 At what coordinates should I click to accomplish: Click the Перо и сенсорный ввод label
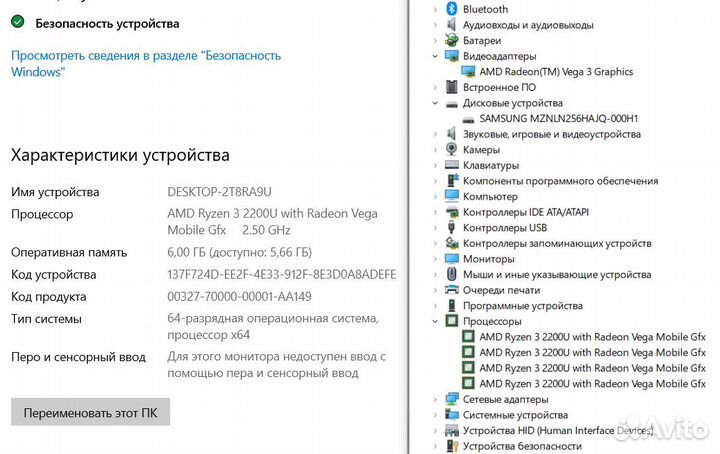coord(79,357)
